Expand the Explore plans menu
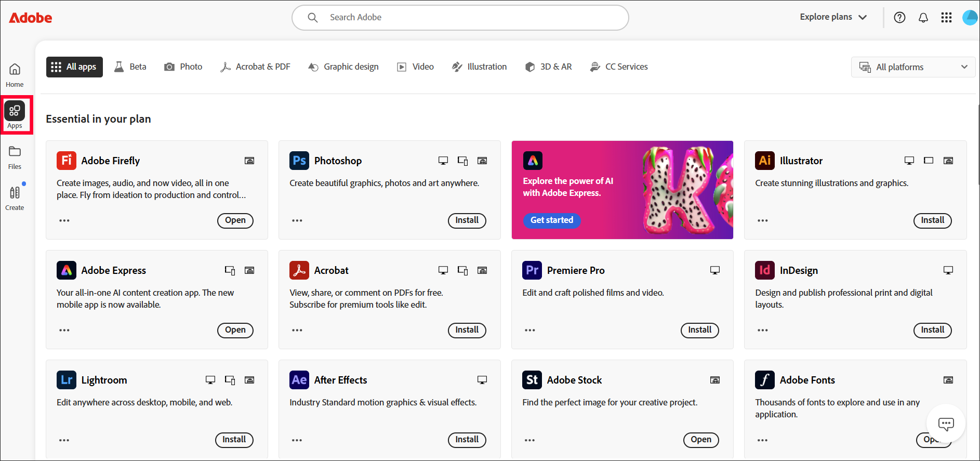Viewport: 980px width, 461px height. [833, 17]
